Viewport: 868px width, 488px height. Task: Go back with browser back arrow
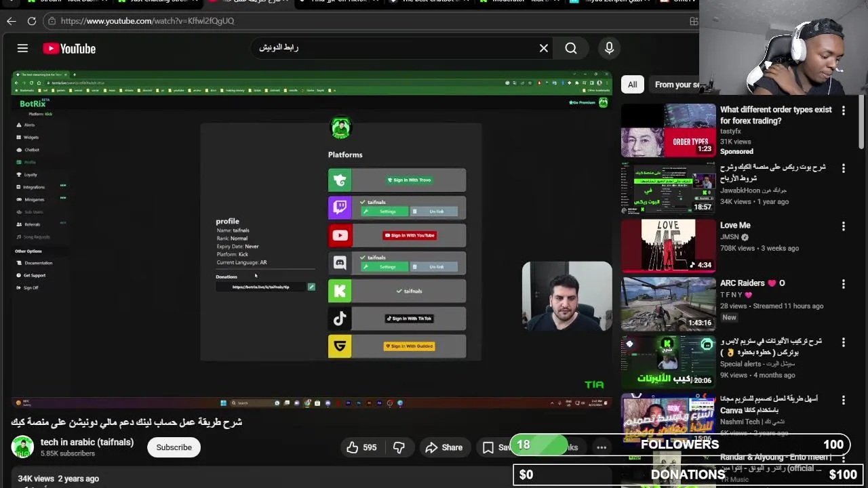pos(12,21)
